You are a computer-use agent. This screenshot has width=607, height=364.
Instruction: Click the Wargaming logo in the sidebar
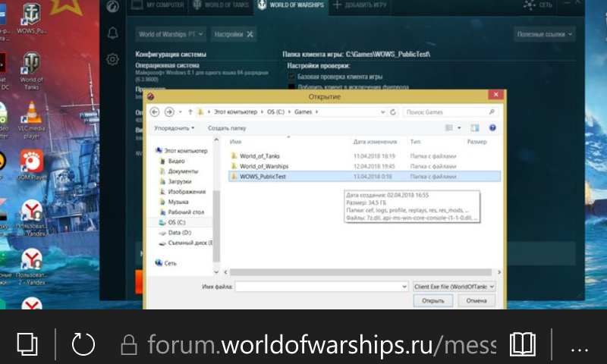click(112, 6)
